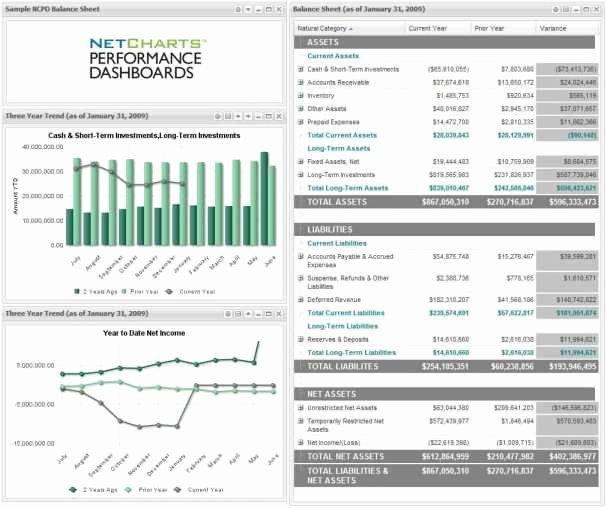This screenshot has width=607, height=508.
Task: Click grid view icon in Net Income trend panel header
Action: click(238, 314)
